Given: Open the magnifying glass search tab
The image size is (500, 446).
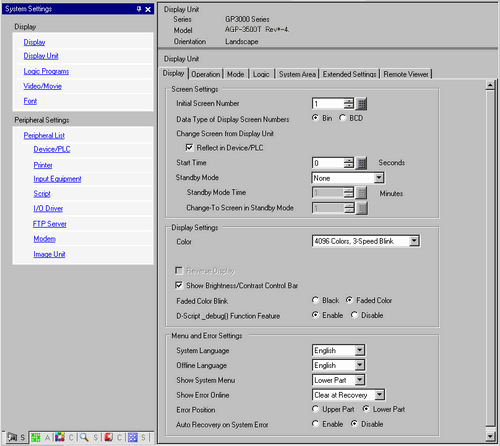Looking at the screenshot, I should pos(84,437).
